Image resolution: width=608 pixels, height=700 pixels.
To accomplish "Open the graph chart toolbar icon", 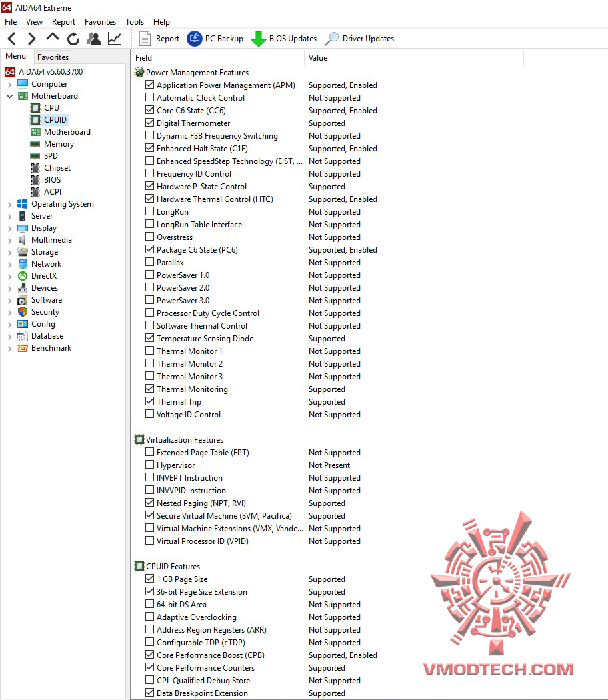I will (115, 39).
